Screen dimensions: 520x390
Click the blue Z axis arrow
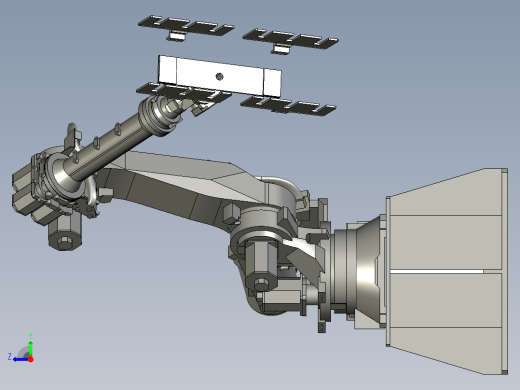(x=21, y=359)
